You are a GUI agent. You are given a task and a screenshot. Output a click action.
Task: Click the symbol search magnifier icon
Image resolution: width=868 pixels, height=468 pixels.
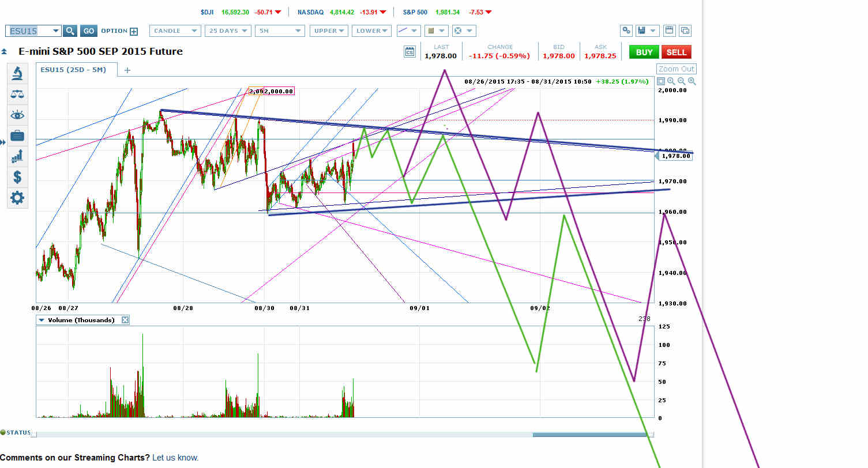pyautogui.click(x=70, y=31)
